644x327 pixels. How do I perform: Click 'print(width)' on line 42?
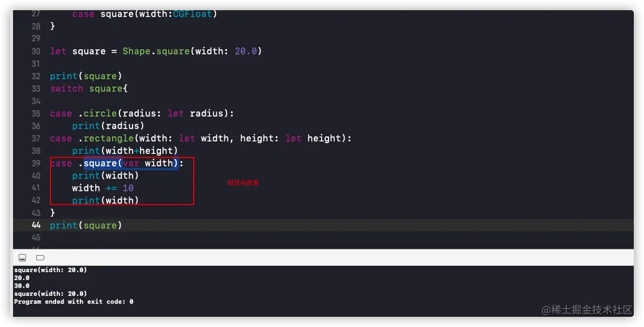105,200
